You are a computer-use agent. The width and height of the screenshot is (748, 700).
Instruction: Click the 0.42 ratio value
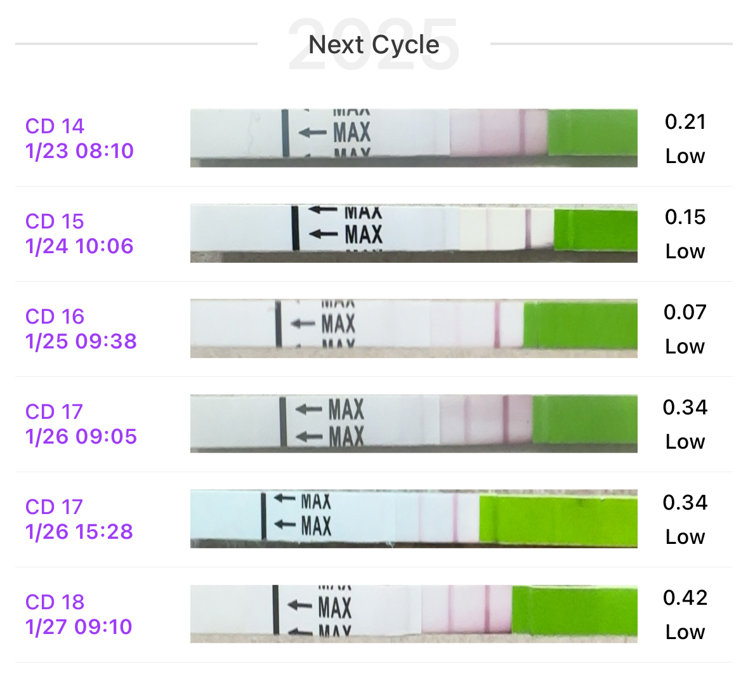click(x=685, y=598)
